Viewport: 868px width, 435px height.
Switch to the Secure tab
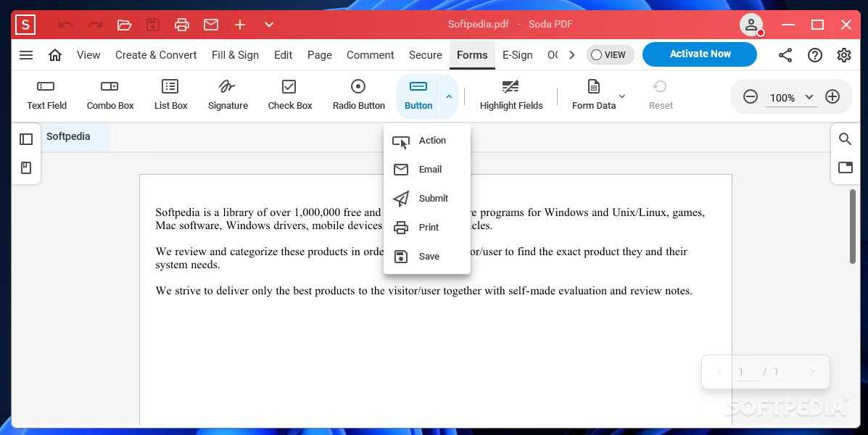pyautogui.click(x=426, y=55)
